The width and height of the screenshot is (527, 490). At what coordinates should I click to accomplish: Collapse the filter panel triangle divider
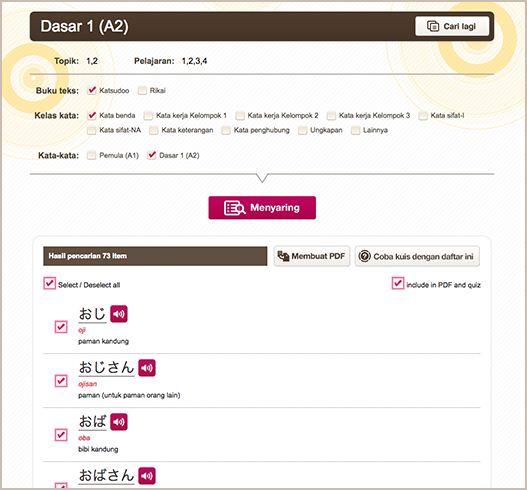[x=262, y=177]
